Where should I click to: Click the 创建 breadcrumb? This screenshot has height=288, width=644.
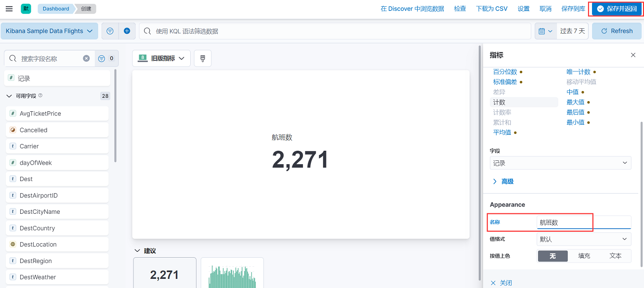87,9
